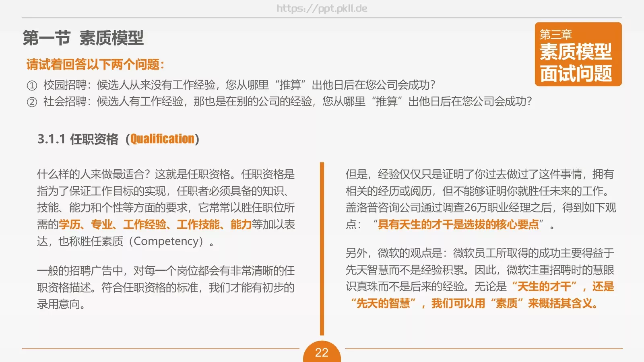Image resolution: width=644 pixels, height=362 pixels.
Task: Click question ① about 校园招聘
Action: click(x=231, y=85)
